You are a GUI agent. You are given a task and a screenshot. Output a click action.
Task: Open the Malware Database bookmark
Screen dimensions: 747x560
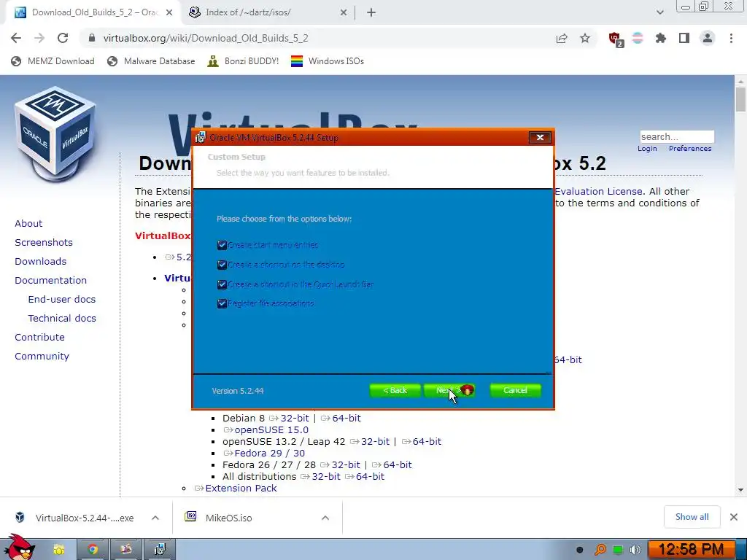[x=152, y=61]
